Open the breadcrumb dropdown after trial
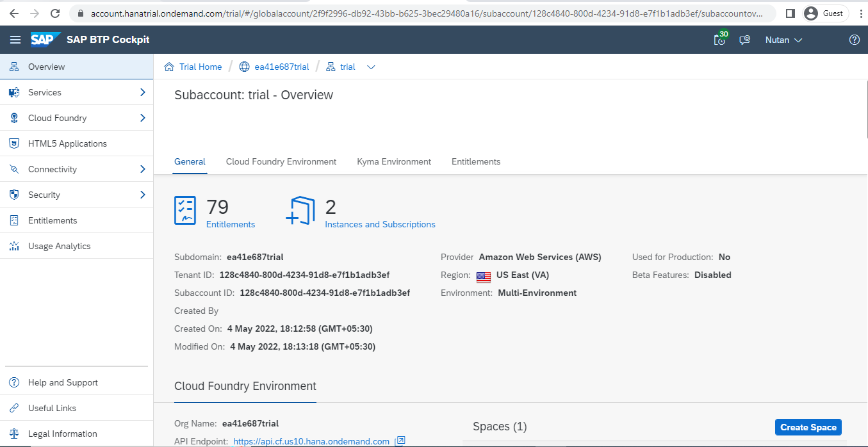868x447 pixels. [371, 67]
